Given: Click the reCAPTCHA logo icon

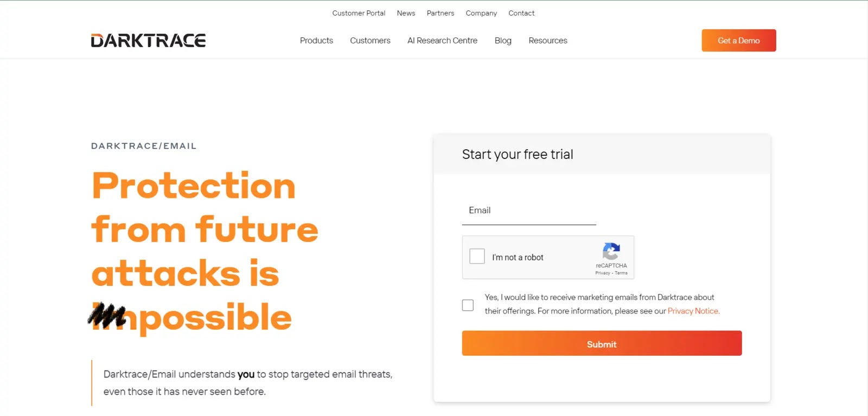Looking at the screenshot, I should point(611,252).
